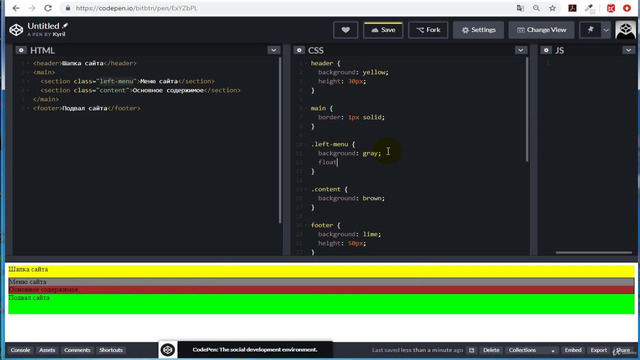640x360 pixels.
Task: Bookmark this page with the star icon
Action: tap(552, 8)
